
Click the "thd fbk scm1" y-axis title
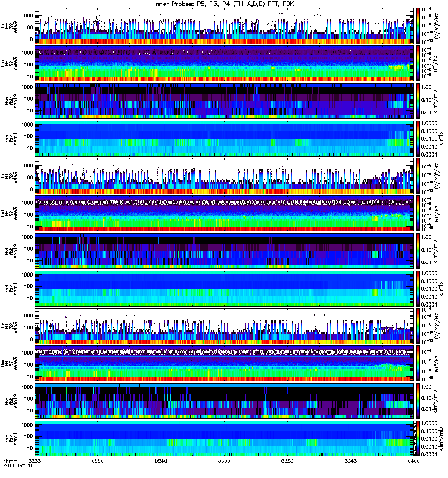(x=11, y=289)
